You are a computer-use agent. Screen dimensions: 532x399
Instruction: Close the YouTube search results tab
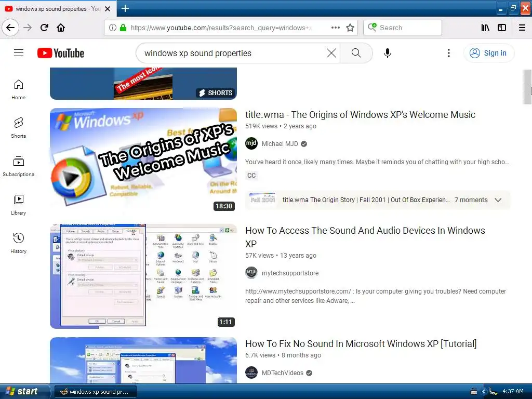(108, 9)
